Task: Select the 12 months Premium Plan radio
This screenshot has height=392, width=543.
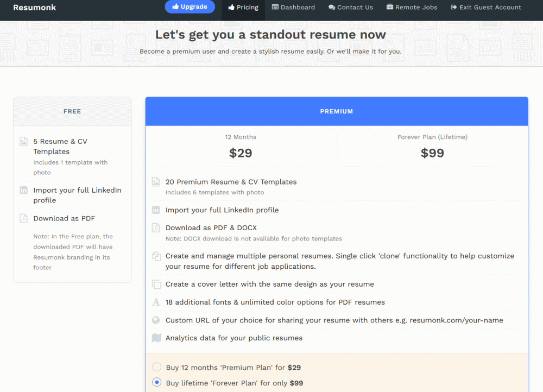Action: (157, 367)
